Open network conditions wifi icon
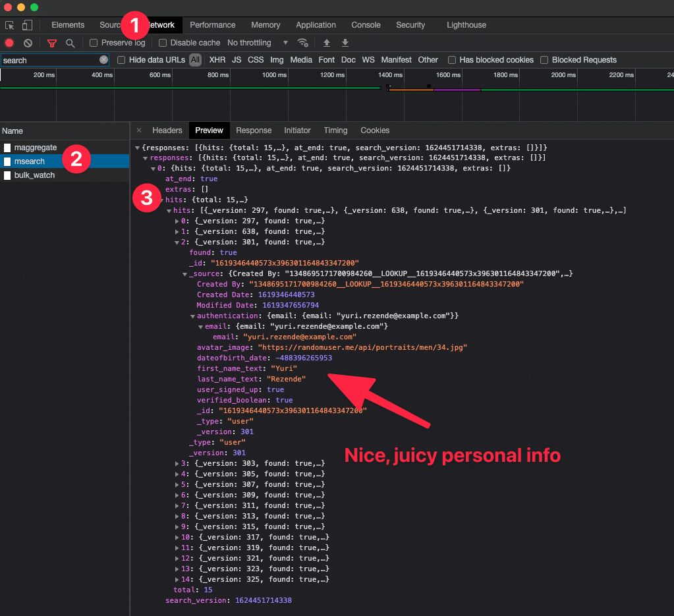 [303, 43]
